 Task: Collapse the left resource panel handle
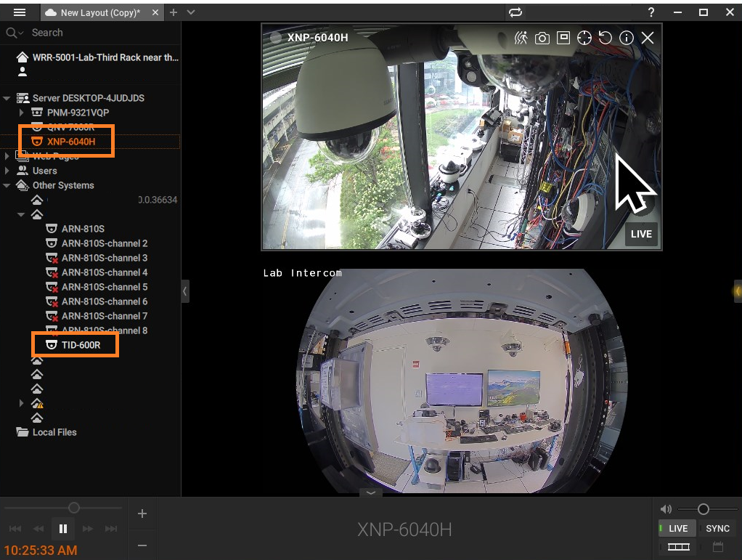[x=185, y=291]
